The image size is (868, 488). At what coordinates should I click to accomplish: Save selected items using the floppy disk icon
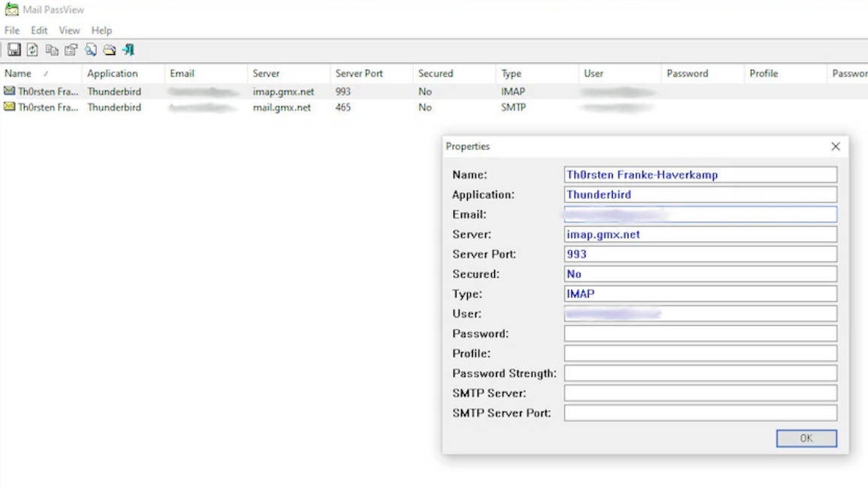[x=14, y=50]
